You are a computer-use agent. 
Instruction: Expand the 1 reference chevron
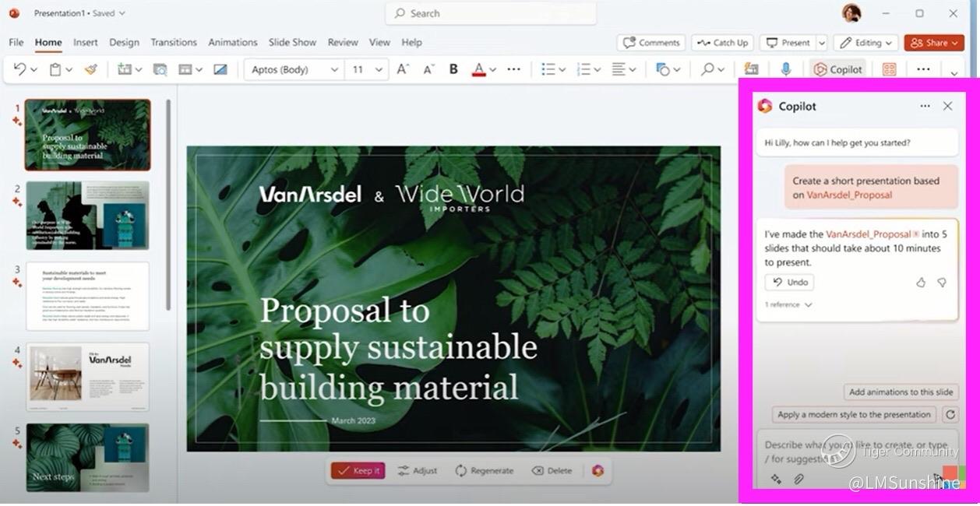(808, 305)
